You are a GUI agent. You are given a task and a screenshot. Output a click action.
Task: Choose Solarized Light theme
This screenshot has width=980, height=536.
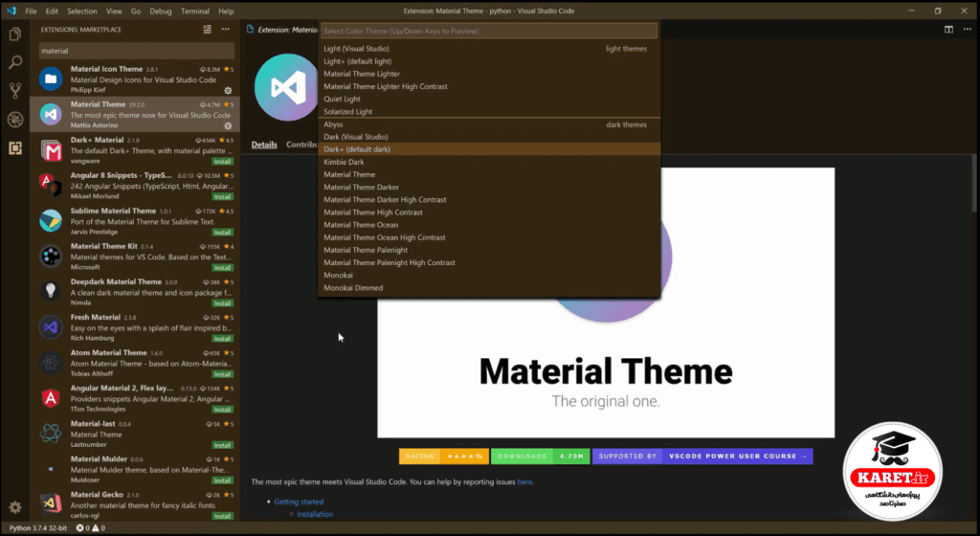pyautogui.click(x=489, y=112)
